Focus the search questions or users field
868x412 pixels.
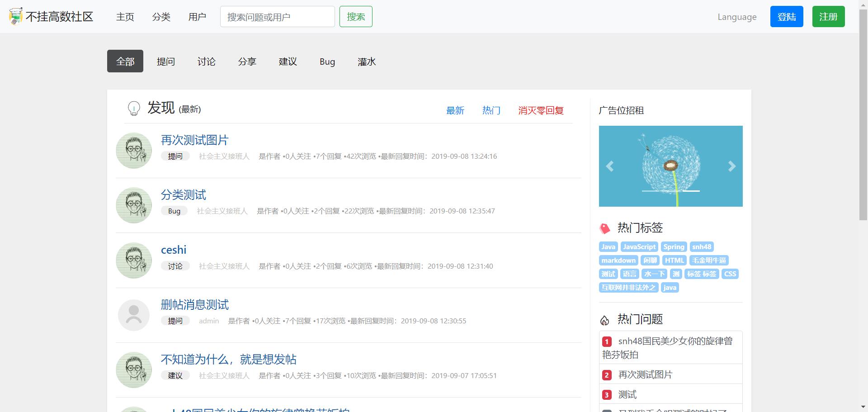point(277,17)
